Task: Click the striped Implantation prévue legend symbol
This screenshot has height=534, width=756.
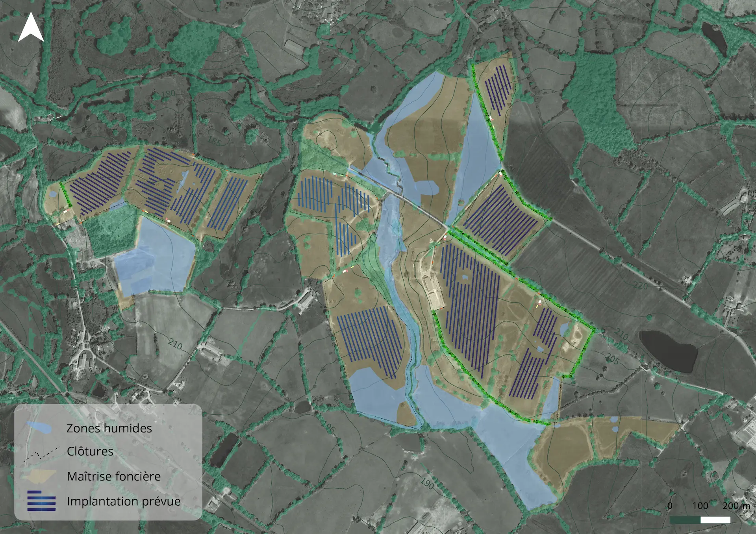Action: click(41, 501)
